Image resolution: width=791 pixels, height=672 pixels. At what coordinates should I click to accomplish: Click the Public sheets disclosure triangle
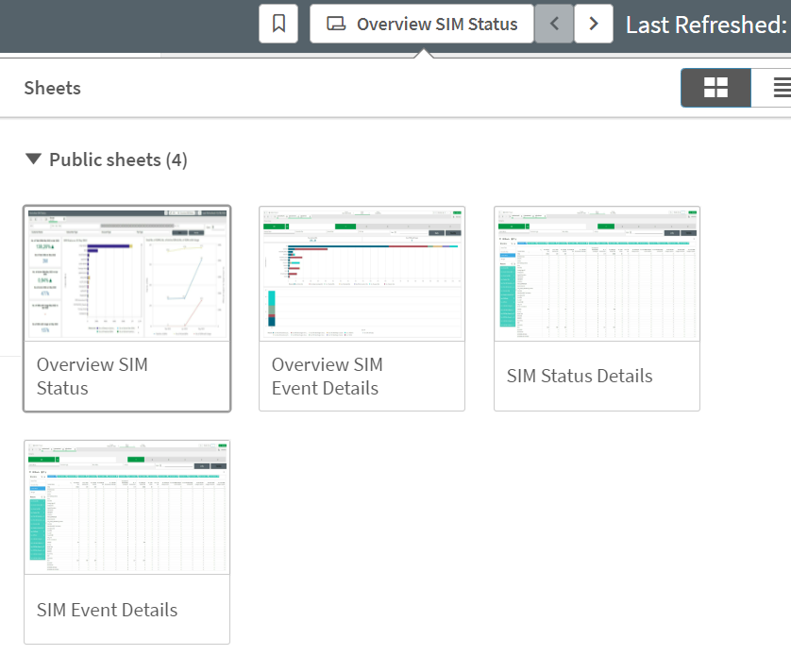(33, 160)
